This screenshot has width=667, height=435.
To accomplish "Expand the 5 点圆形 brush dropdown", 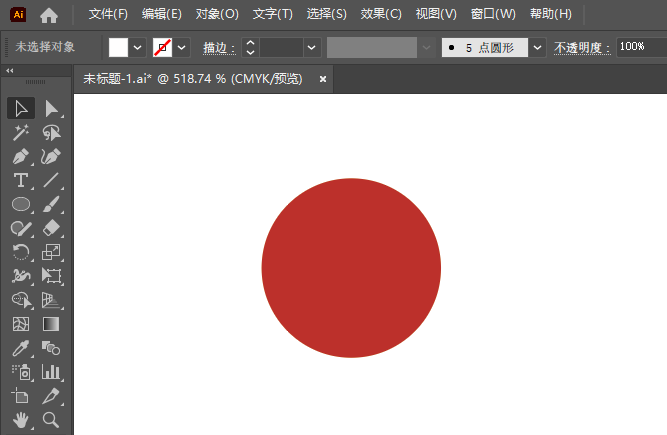I will (x=538, y=47).
